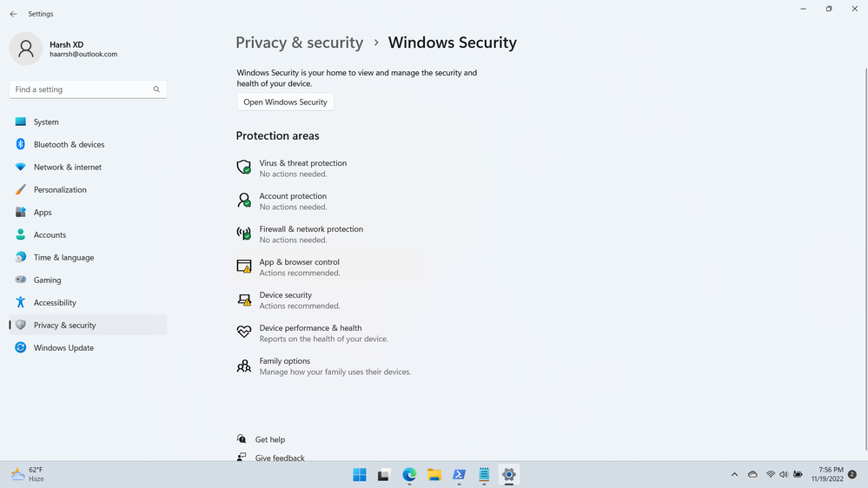
Task: Click the Account protection person icon
Action: (x=244, y=200)
